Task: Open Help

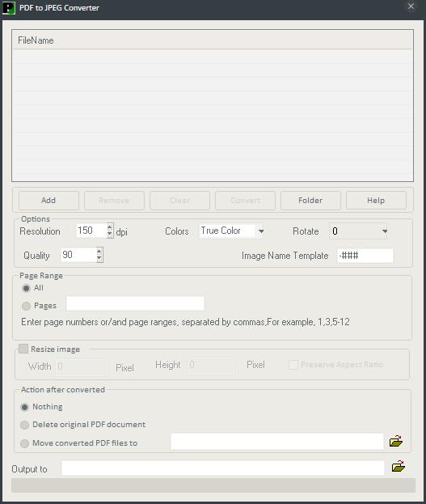Action: point(376,201)
